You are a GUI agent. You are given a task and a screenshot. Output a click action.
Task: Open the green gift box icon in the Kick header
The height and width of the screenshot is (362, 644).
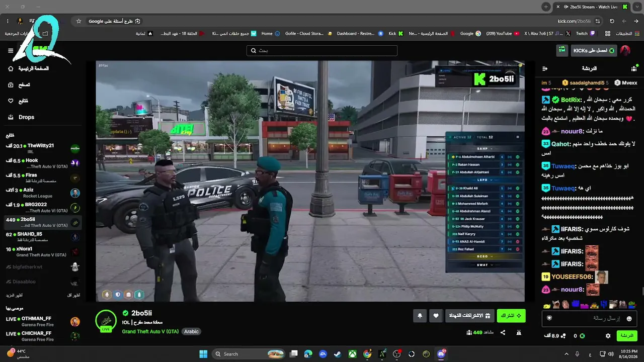(562, 50)
